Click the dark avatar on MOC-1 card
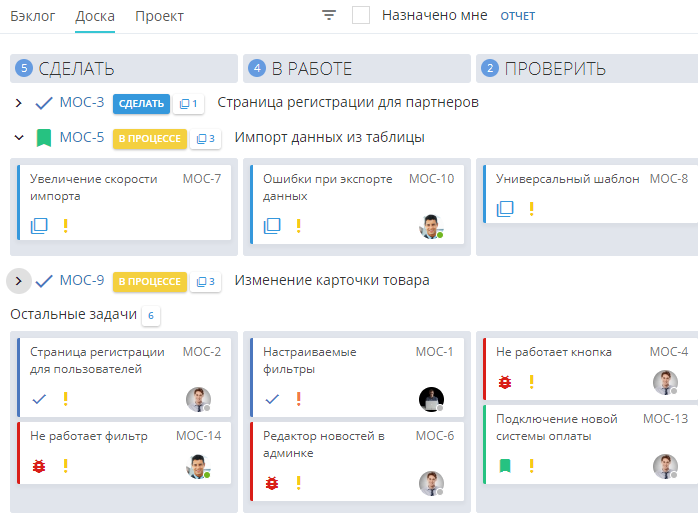This screenshot has width=698, height=513. 431,399
